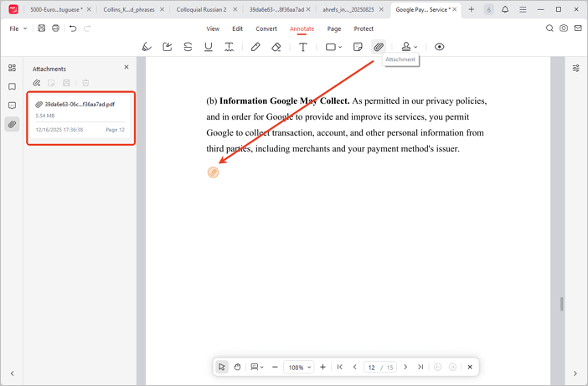Click the Redo arrow icon
588x386 pixels.
click(86, 28)
